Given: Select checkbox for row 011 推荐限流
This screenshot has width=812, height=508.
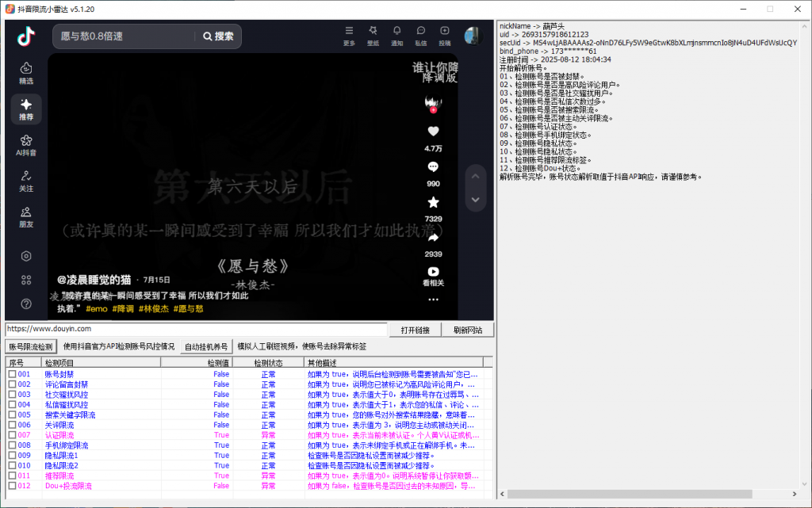Looking at the screenshot, I should [x=12, y=476].
